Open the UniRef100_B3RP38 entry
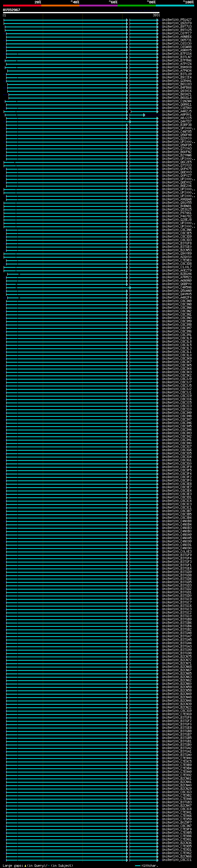 (x=176, y=125)
